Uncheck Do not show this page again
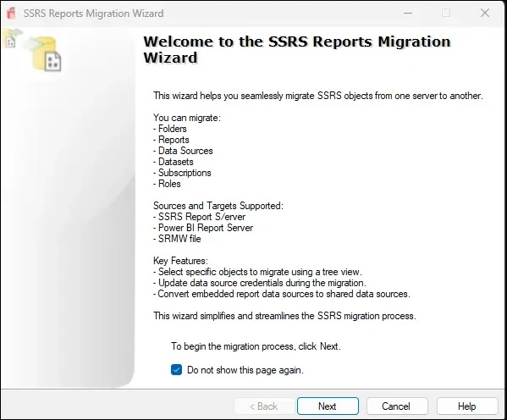Image resolution: width=507 pixels, height=420 pixels. tap(176, 370)
